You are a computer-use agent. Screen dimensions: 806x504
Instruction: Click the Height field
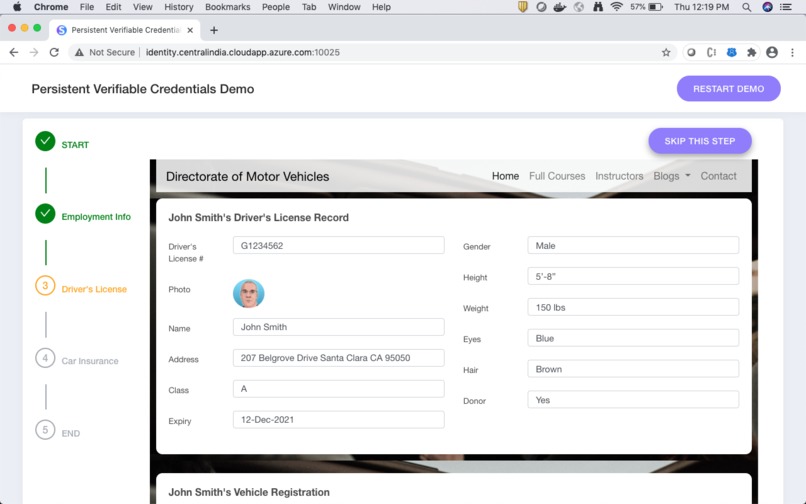(x=633, y=276)
